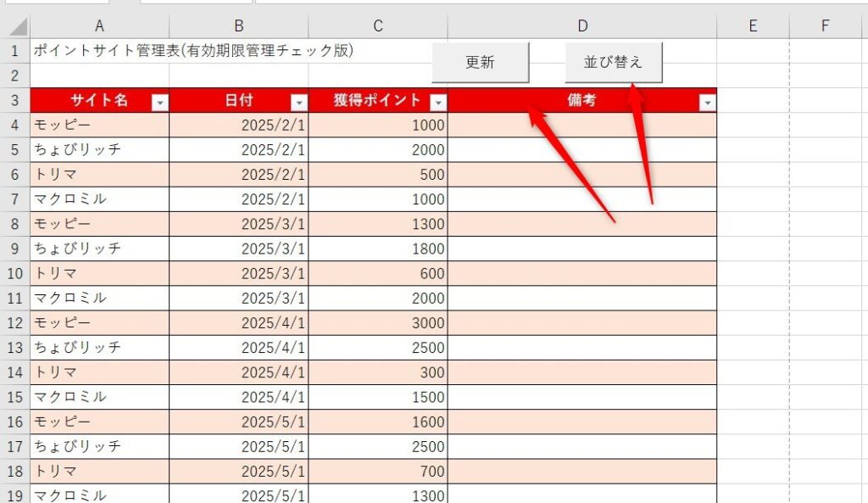Select date 2025/2/1 in row 4

pyautogui.click(x=238, y=126)
